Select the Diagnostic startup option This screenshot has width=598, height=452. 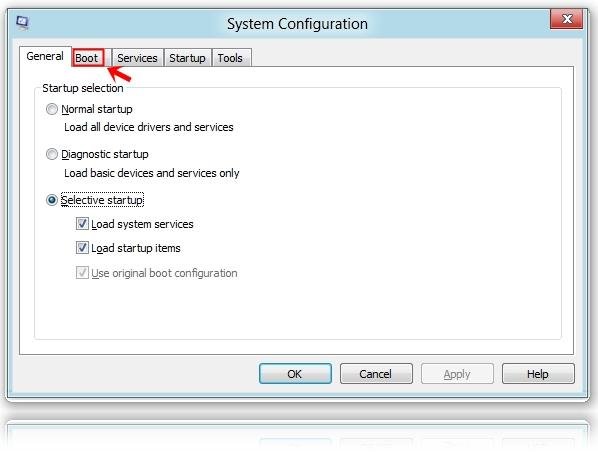52,154
